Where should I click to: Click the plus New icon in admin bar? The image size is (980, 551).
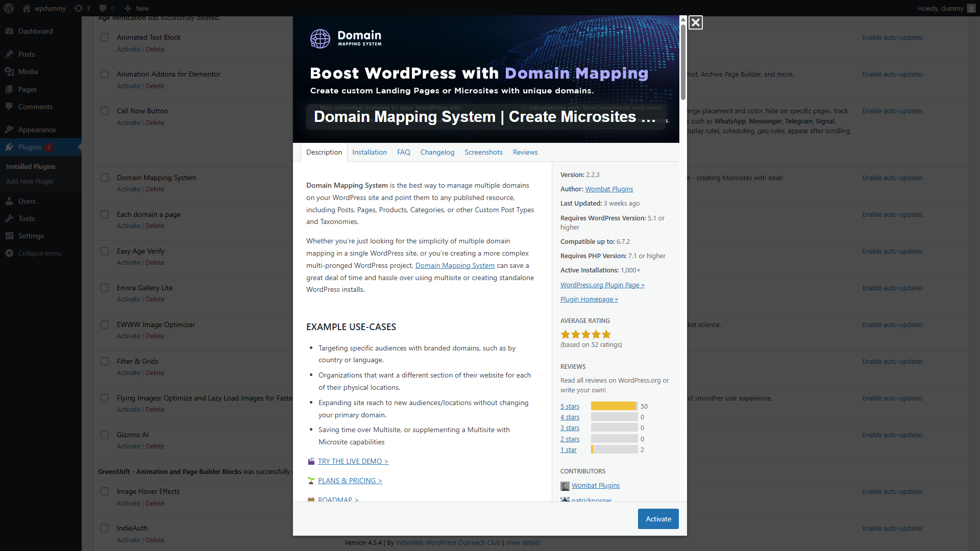tap(128, 8)
